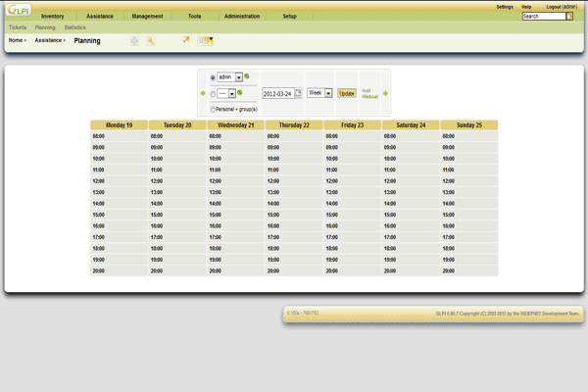Open the calendar date picker icon
The width and height of the screenshot is (588, 392).
point(299,93)
